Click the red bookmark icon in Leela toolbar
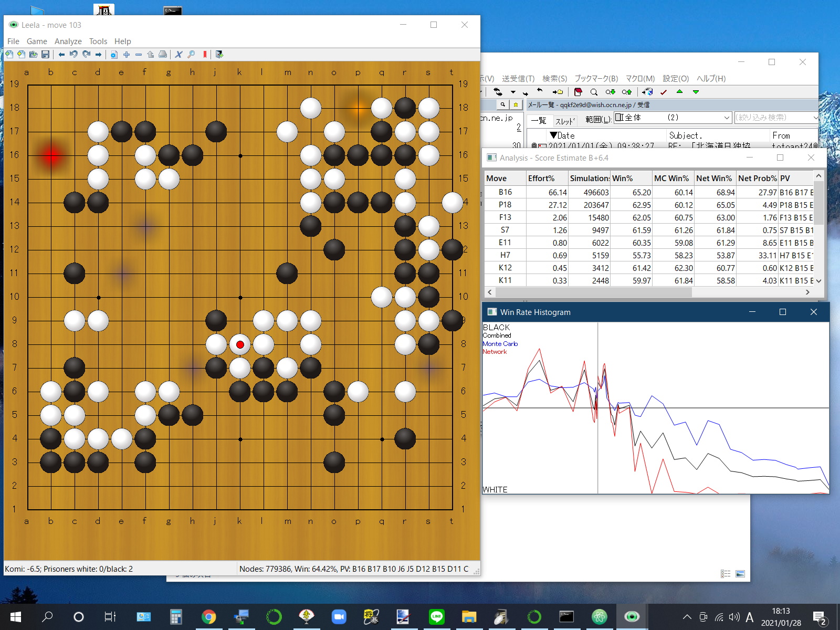 [x=205, y=55]
